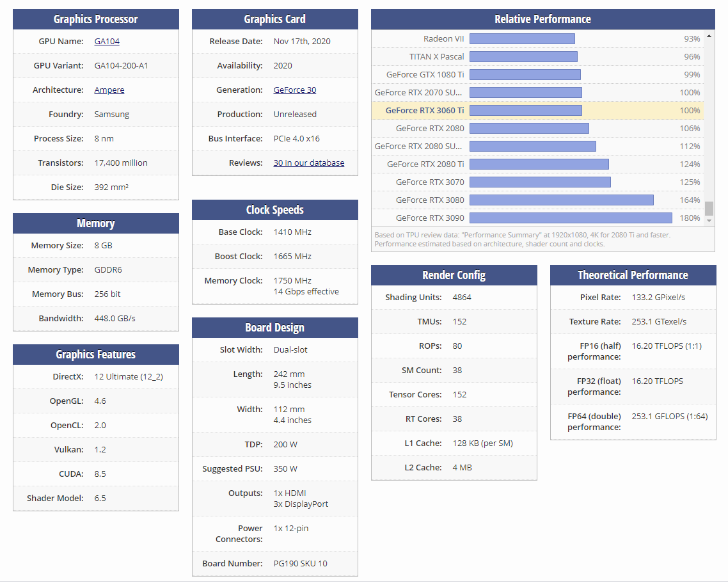Click the GeForce RTX 3090 performance bar
The width and height of the screenshot is (728, 583).
[571, 218]
